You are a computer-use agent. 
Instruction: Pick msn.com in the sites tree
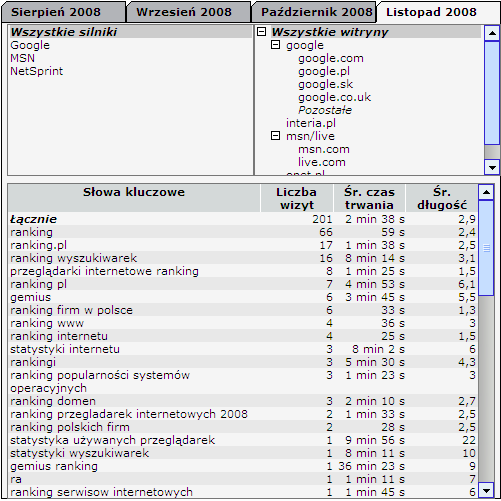pyautogui.click(x=324, y=149)
